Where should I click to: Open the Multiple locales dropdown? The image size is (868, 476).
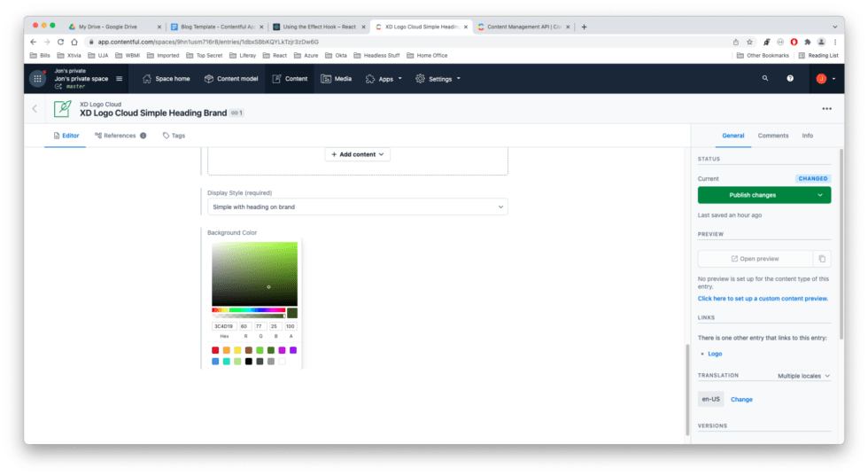pos(804,376)
